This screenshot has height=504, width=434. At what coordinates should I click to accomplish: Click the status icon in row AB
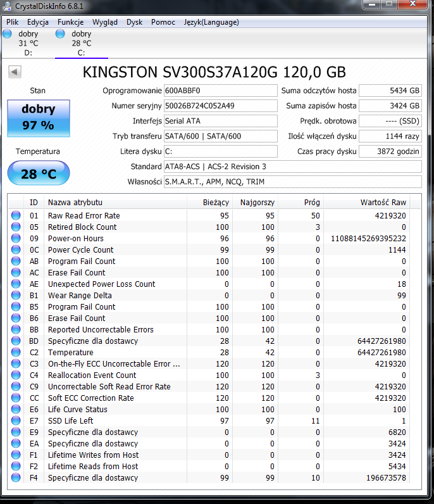point(16,261)
